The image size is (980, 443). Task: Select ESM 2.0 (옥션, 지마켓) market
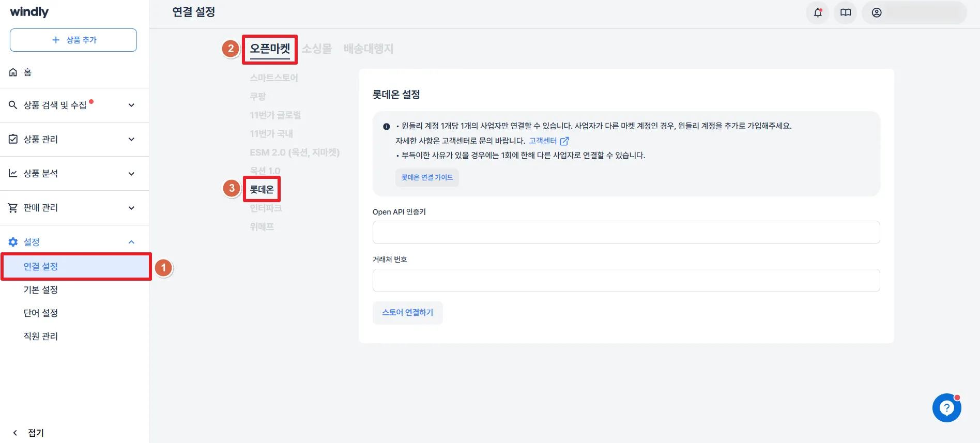[295, 152]
